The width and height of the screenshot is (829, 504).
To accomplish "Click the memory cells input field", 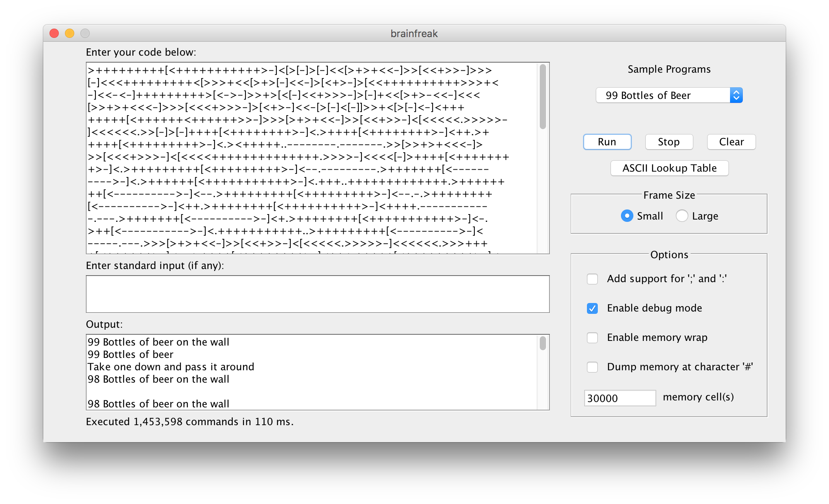I will tap(620, 398).
